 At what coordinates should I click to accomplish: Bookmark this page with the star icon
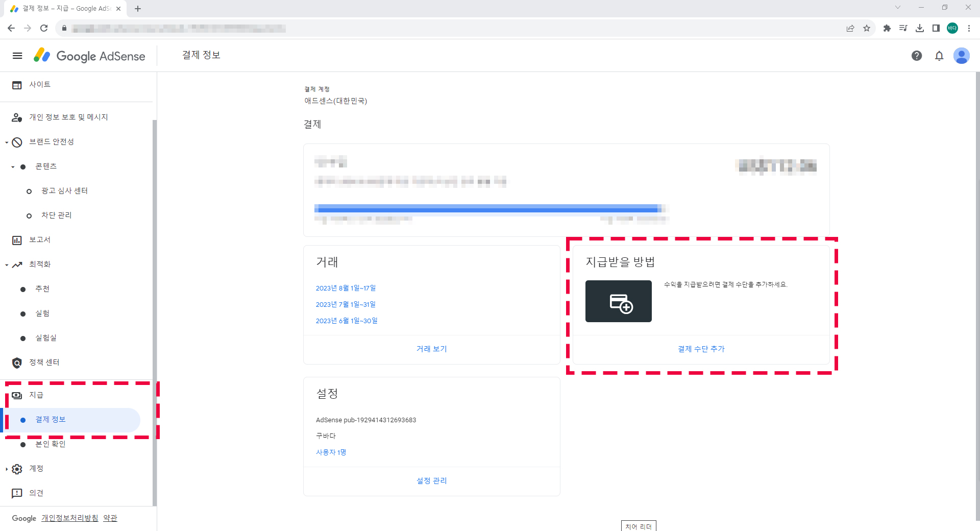[x=867, y=28]
